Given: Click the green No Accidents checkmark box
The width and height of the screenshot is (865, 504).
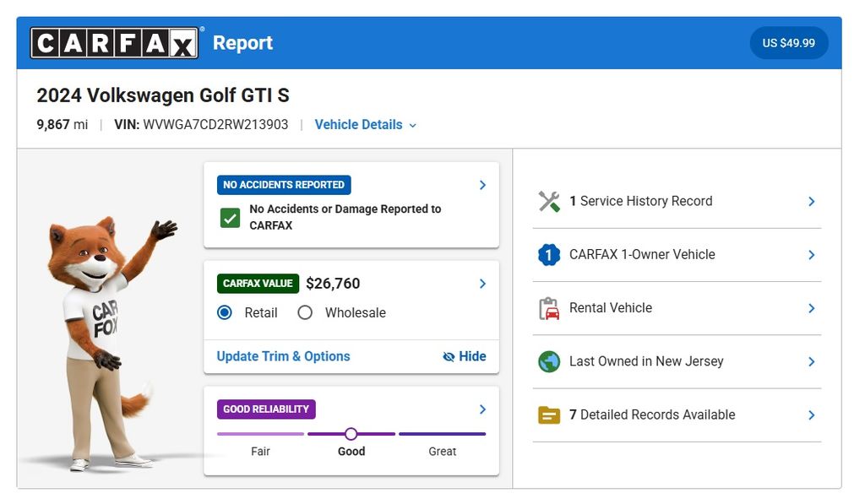Looking at the screenshot, I should 230,218.
